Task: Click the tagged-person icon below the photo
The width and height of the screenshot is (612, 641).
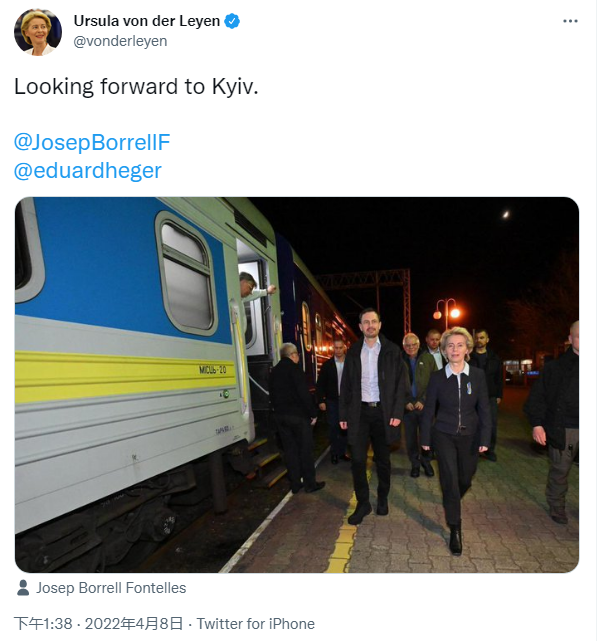Action: point(23,588)
